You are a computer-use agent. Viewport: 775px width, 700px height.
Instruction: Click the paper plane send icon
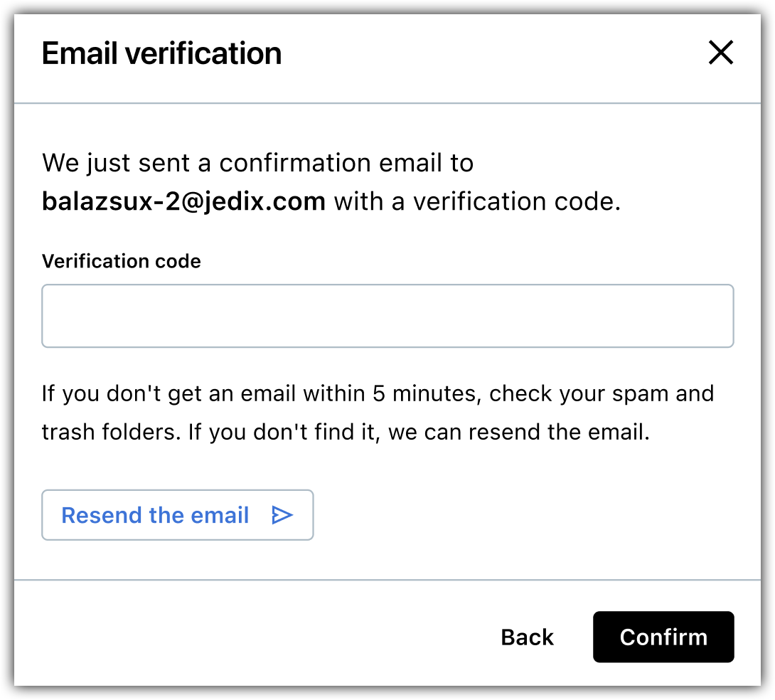click(x=282, y=515)
